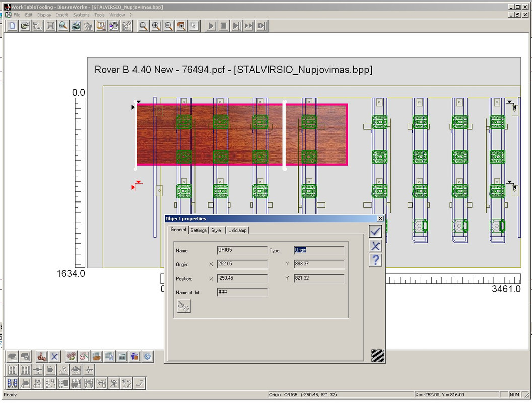Click the stop simulation button
Screen dimensions: 532x403
(223, 26)
